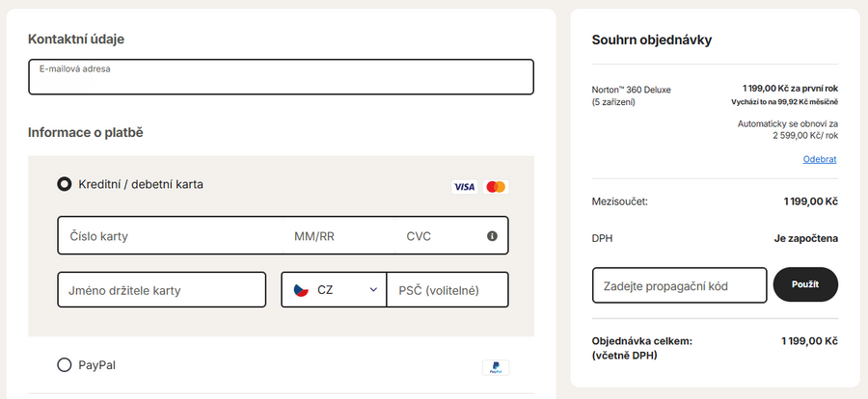The width and height of the screenshot is (868, 399).
Task: Click the PayPal logo icon
Action: 496,367
